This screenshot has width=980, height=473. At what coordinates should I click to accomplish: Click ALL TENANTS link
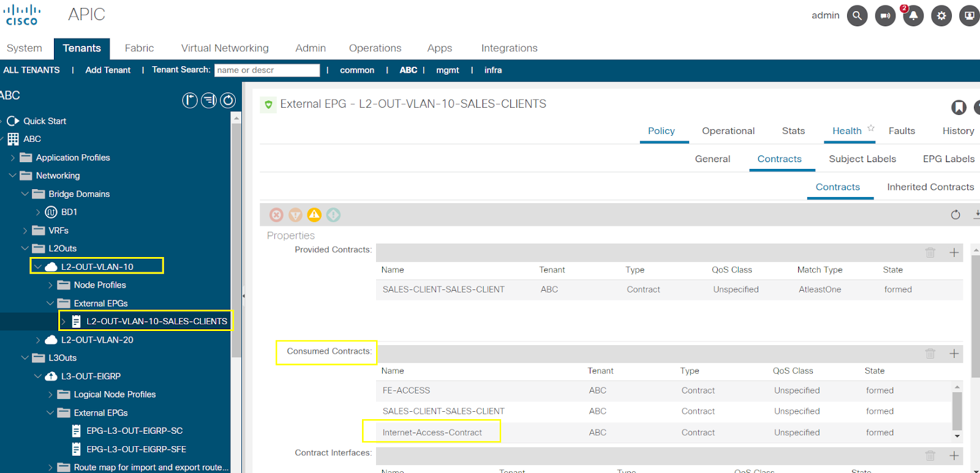(x=32, y=70)
